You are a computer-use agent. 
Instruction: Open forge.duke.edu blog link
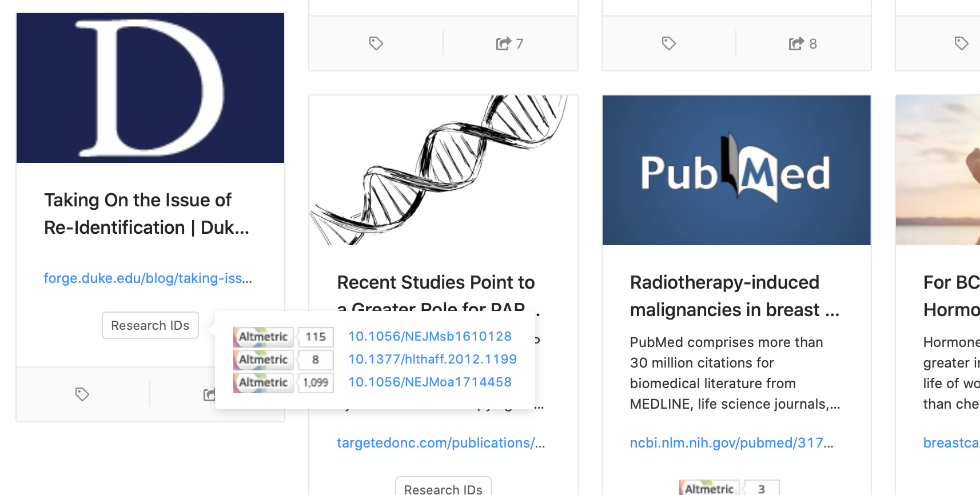[148, 278]
